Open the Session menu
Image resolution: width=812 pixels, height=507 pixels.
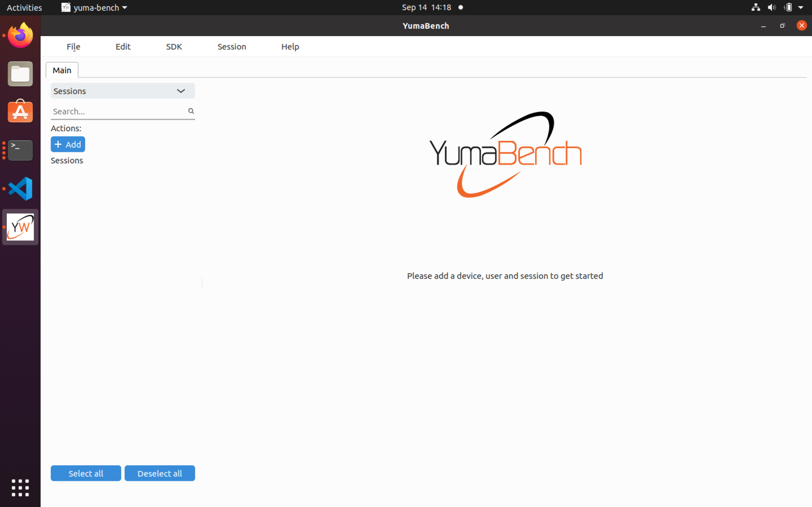pos(231,46)
